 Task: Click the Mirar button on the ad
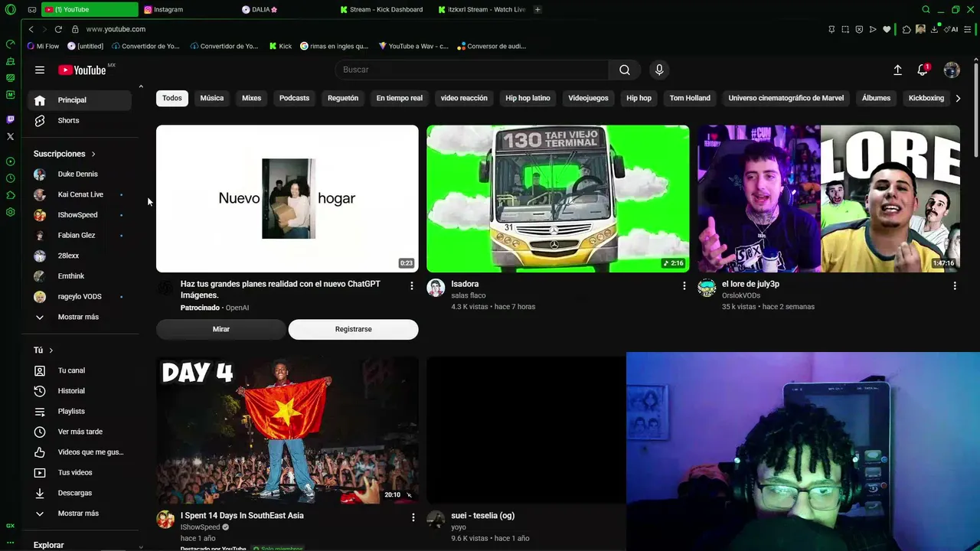[221, 329]
